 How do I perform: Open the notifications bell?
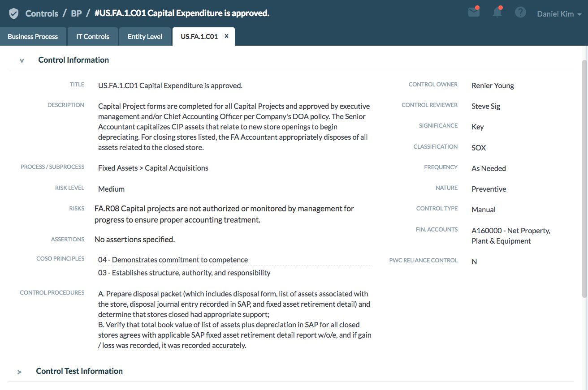(x=497, y=13)
